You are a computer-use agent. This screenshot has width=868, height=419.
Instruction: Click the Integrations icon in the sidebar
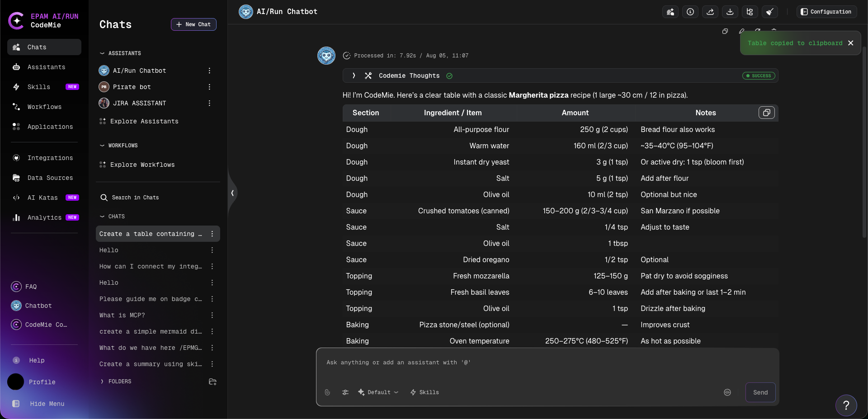[x=16, y=158]
